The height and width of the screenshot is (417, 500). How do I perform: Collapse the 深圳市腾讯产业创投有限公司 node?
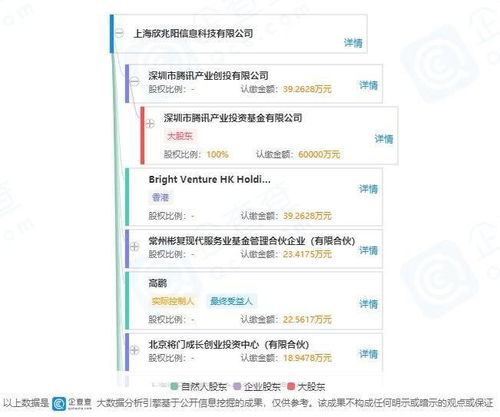(x=135, y=81)
